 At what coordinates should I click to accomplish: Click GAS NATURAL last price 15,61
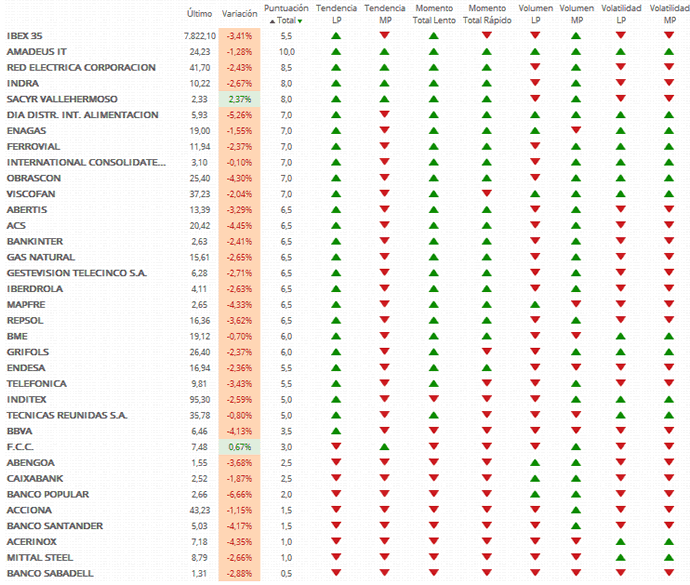pos(200,258)
